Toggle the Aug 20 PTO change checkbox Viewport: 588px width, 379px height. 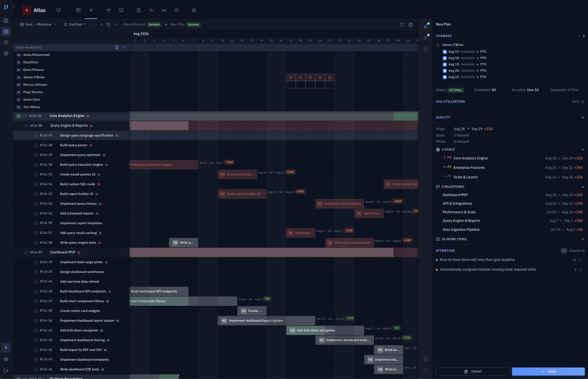click(x=445, y=71)
